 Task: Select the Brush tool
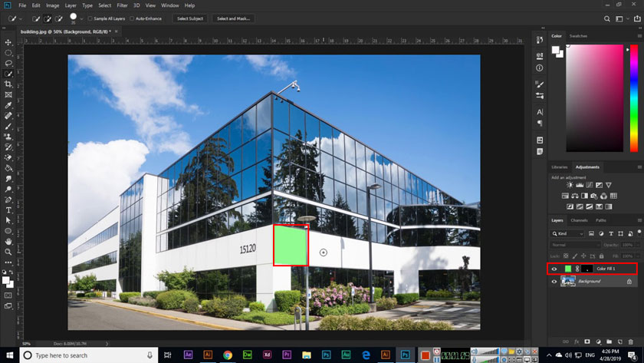[8, 126]
